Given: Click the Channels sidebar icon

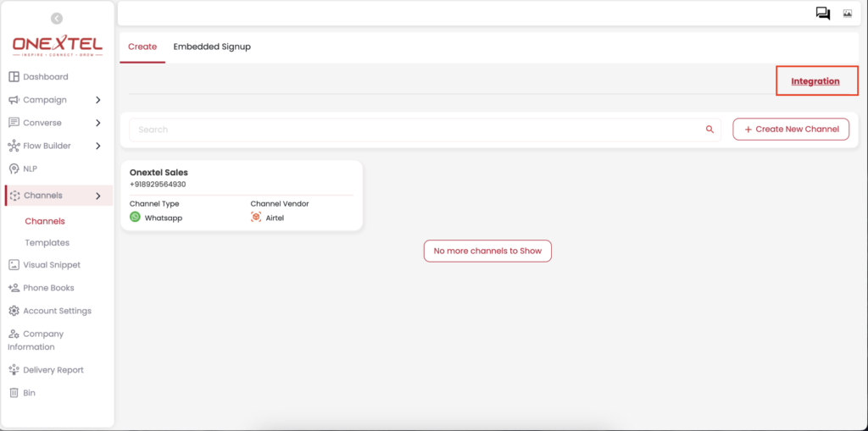Looking at the screenshot, I should tap(15, 196).
